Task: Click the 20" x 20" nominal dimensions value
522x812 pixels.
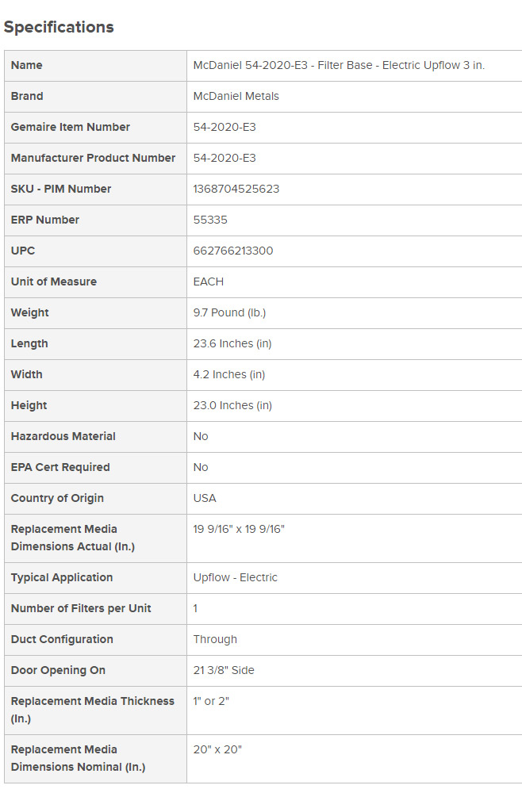Action: coord(217,749)
